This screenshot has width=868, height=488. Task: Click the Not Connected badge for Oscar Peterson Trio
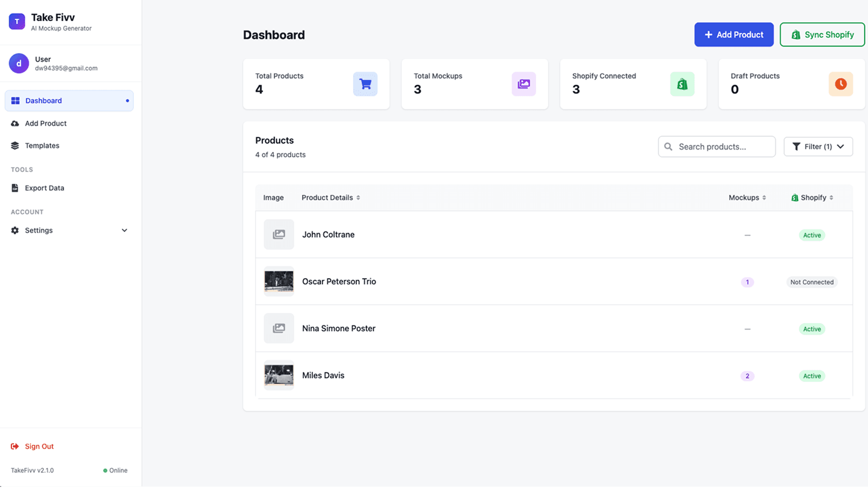pyautogui.click(x=812, y=282)
